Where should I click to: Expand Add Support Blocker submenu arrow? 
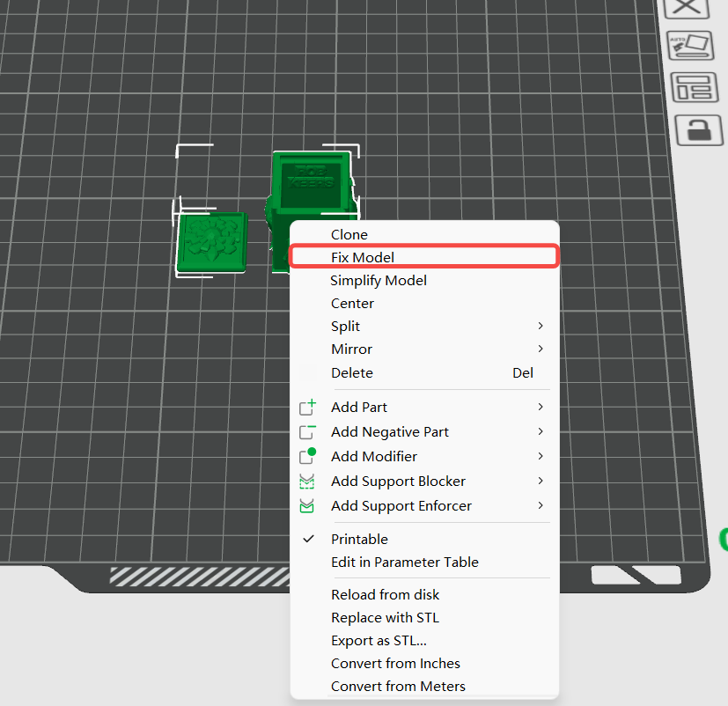[x=540, y=481]
